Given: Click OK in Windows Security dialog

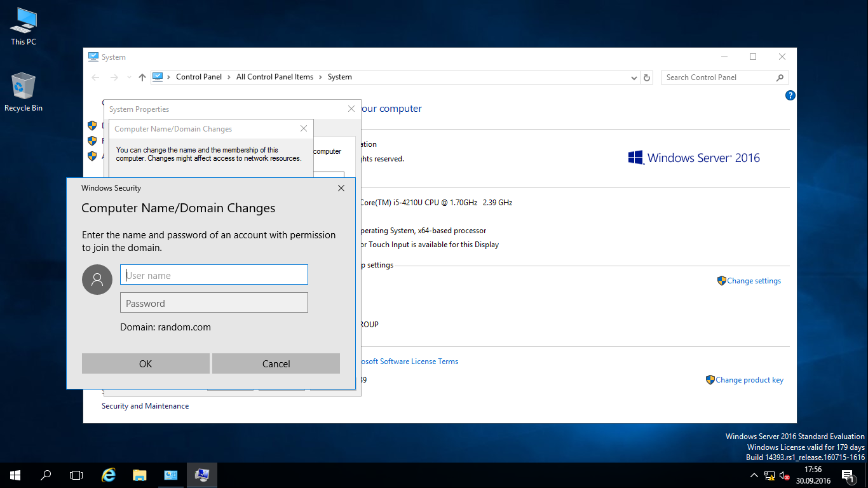Looking at the screenshot, I should tap(146, 363).
